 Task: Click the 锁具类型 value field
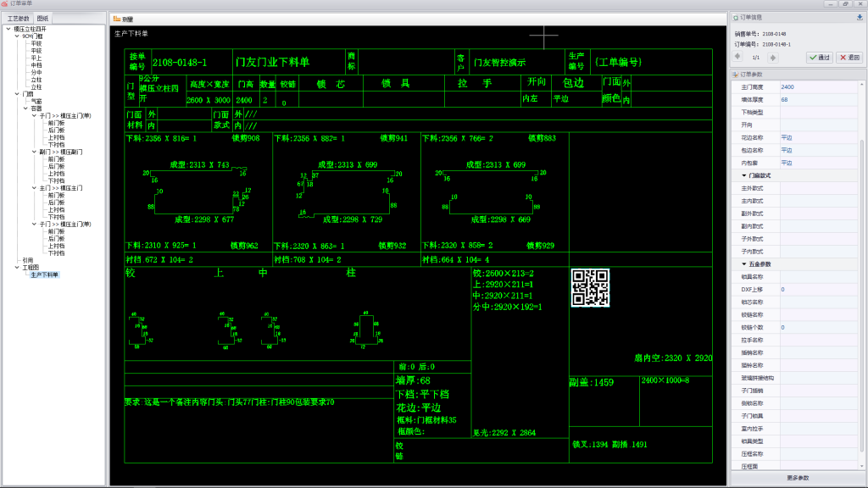[x=820, y=441]
